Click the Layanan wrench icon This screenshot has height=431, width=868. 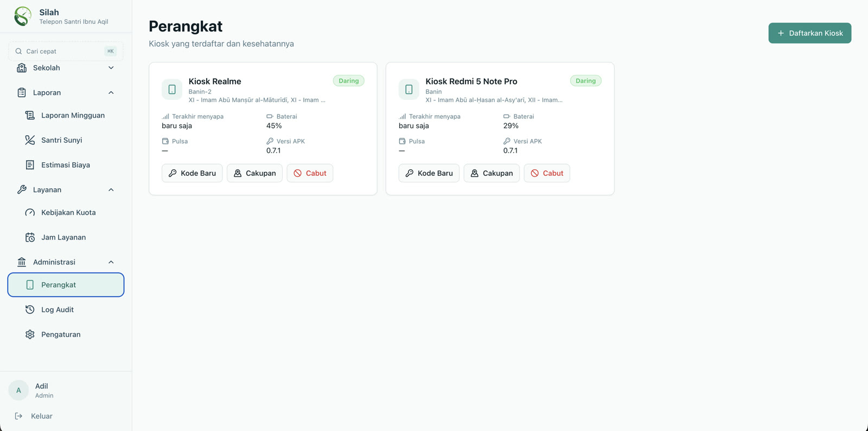point(22,190)
